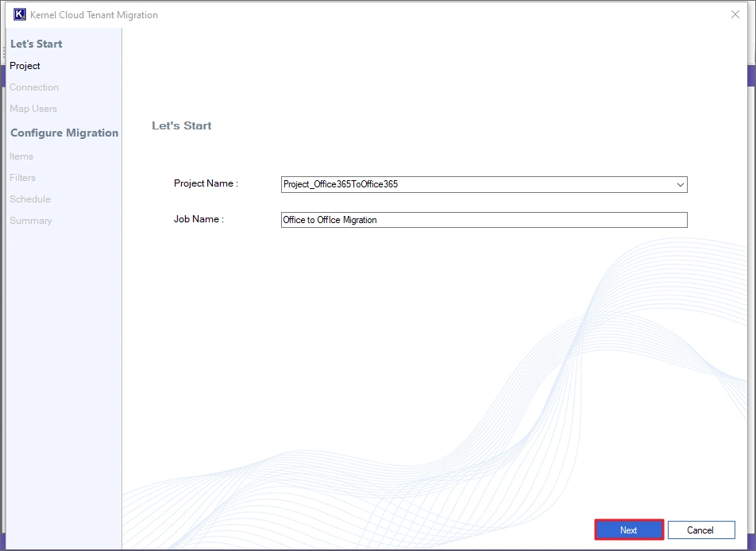Go to the Connection step in sidebar
756x551 pixels.
(34, 87)
